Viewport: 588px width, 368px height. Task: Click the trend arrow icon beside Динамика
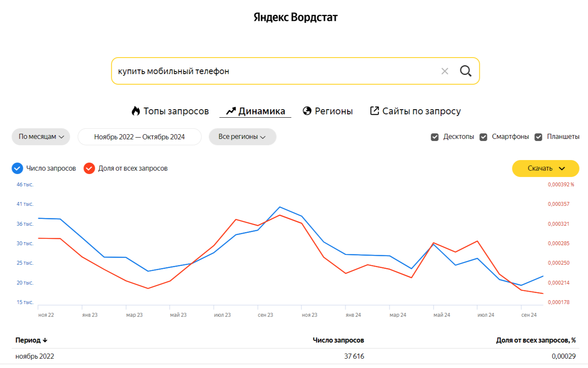click(231, 111)
